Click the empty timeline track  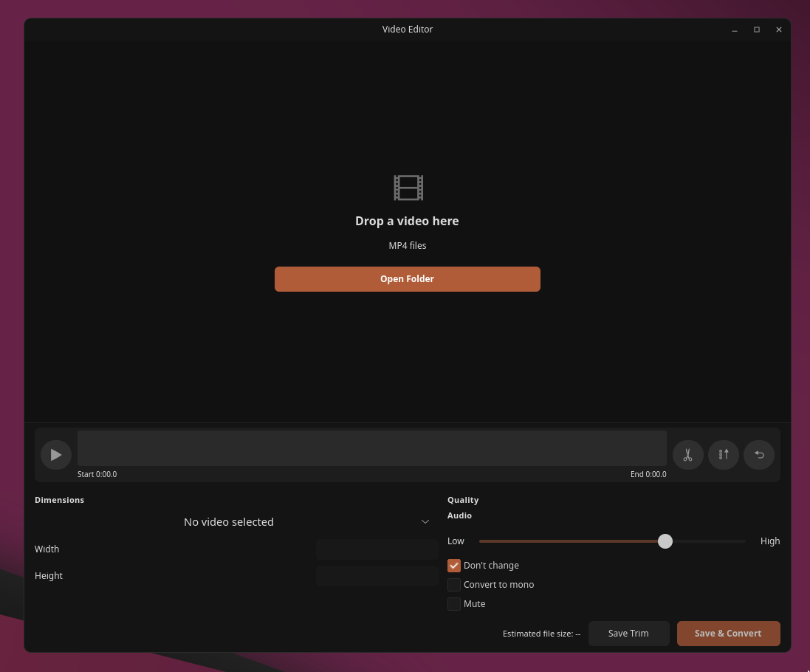(x=372, y=448)
